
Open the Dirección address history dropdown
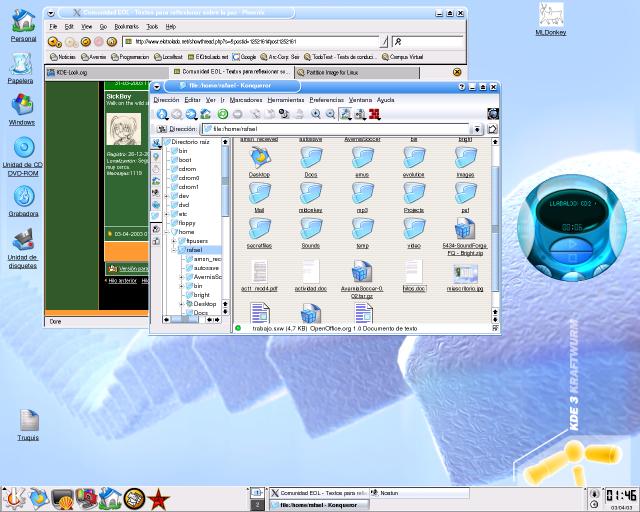coord(477,129)
